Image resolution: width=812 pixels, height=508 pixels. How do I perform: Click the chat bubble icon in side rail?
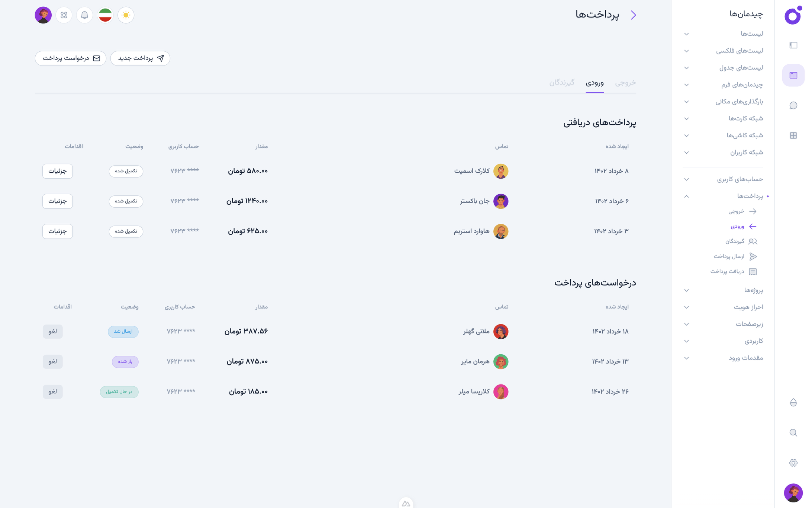tap(793, 106)
